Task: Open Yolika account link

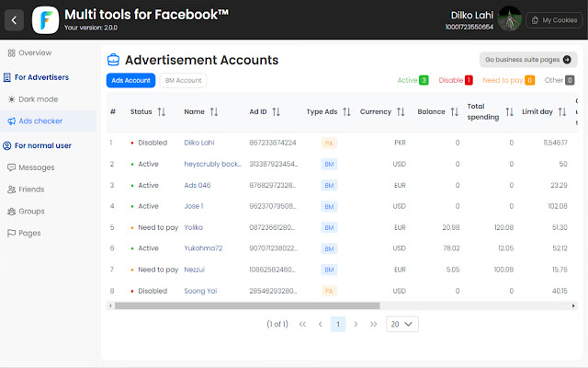Action: pos(194,227)
